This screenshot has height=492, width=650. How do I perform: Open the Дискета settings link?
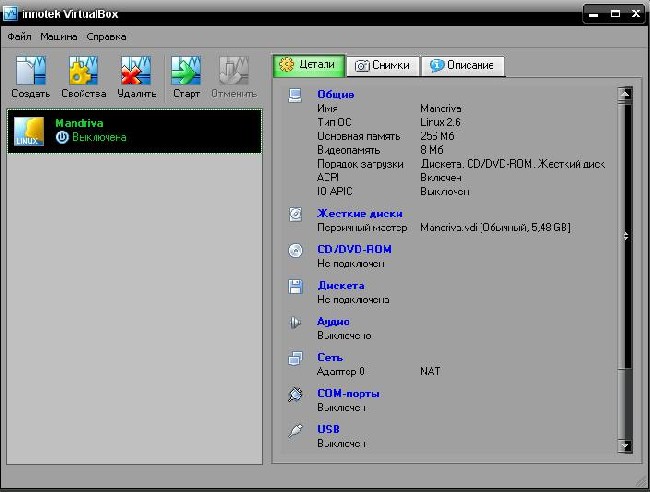click(341, 286)
